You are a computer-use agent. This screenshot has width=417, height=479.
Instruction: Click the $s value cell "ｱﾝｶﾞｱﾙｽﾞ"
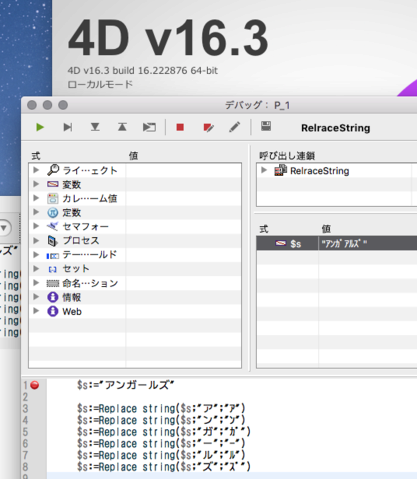(x=368, y=243)
